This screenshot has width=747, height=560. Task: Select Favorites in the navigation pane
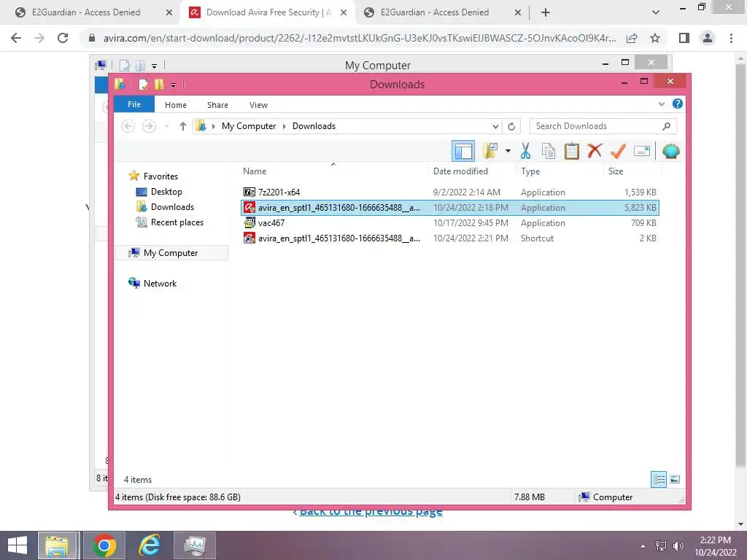click(160, 176)
